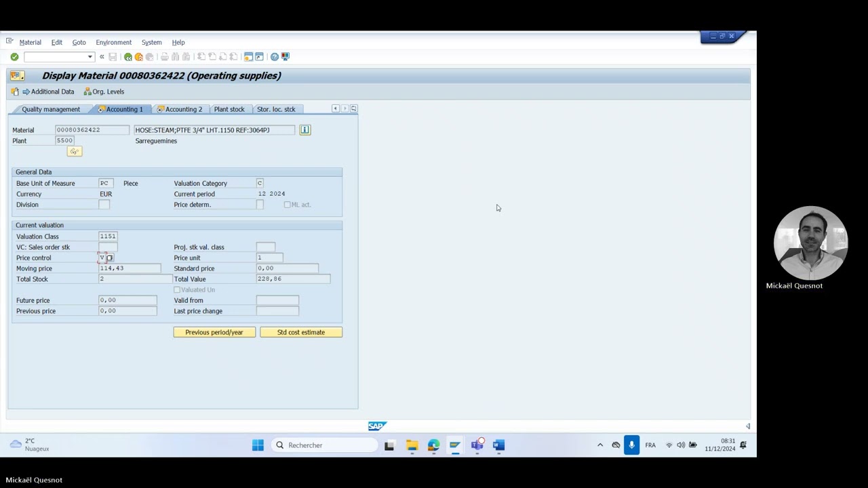Select the Accounting 1 tab
This screenshot has height=488, width=868.
121,109
